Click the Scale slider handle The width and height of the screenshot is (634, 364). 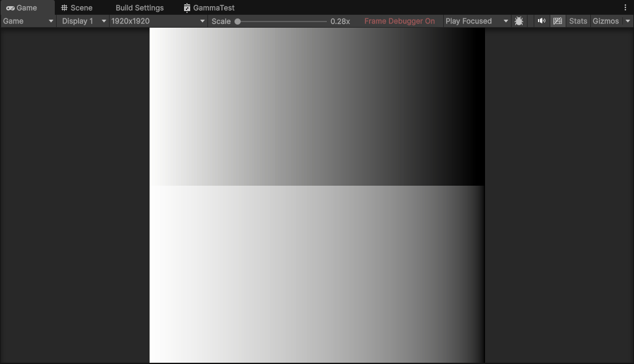(x=238, y=22)
